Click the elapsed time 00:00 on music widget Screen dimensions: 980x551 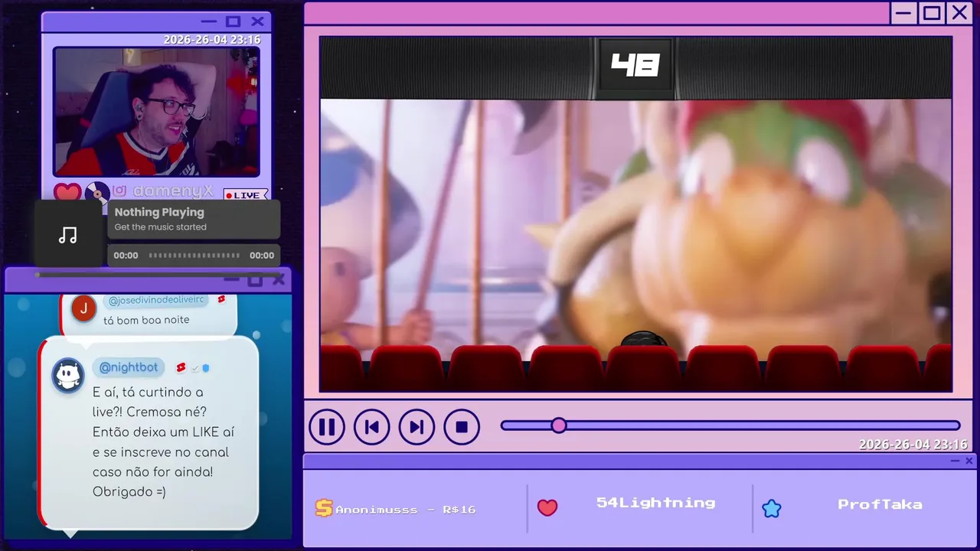tap(126, 256)
